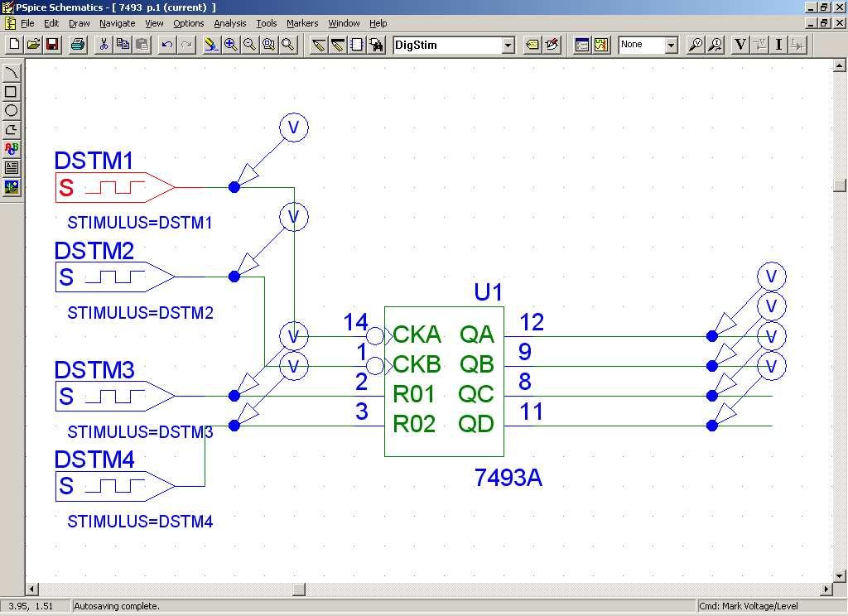
Task: Undo the last action
Action: [167, 45]
